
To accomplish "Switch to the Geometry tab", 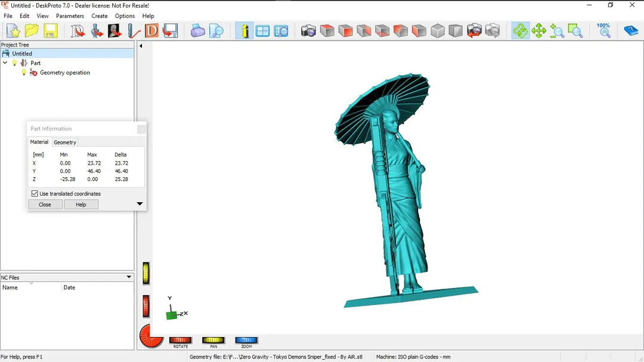I will tap(65, 142).
